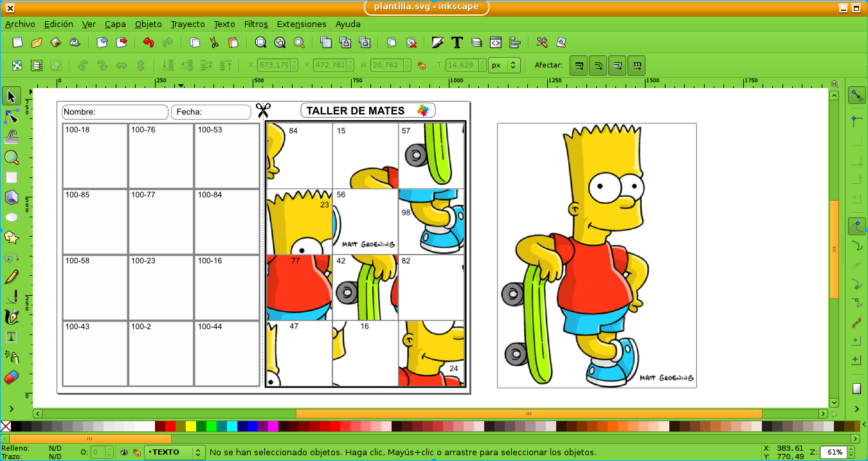Toggle the layer lock icon in status bar
Image resolution: width=868 pixels, height=461 pixels.
(x=136, y=452)
